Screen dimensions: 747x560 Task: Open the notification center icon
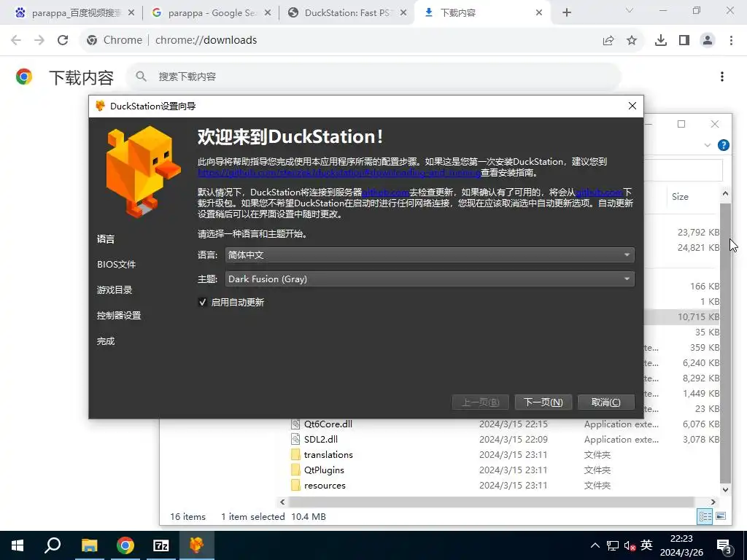[724, 546]
